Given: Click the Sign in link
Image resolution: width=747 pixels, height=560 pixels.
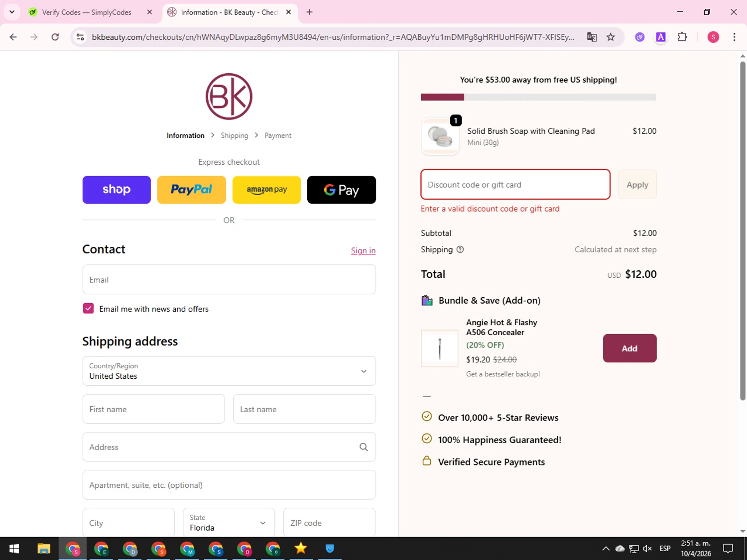Looking at the screenshot, I should click(x=363, y=250).
